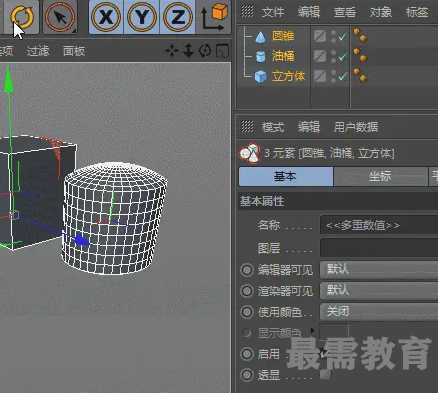The image size is (438, 393).
Task: Open the 文件 menu in object manager
Action: [x=273, y=12]
